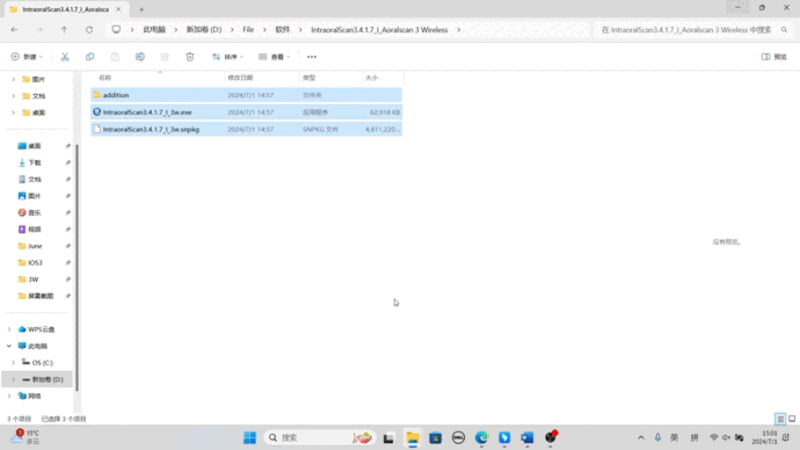800x450 pixels.
Task: Open Microsoft Store from taskbar
Action: pyautogui.click(x=435, y=438)
